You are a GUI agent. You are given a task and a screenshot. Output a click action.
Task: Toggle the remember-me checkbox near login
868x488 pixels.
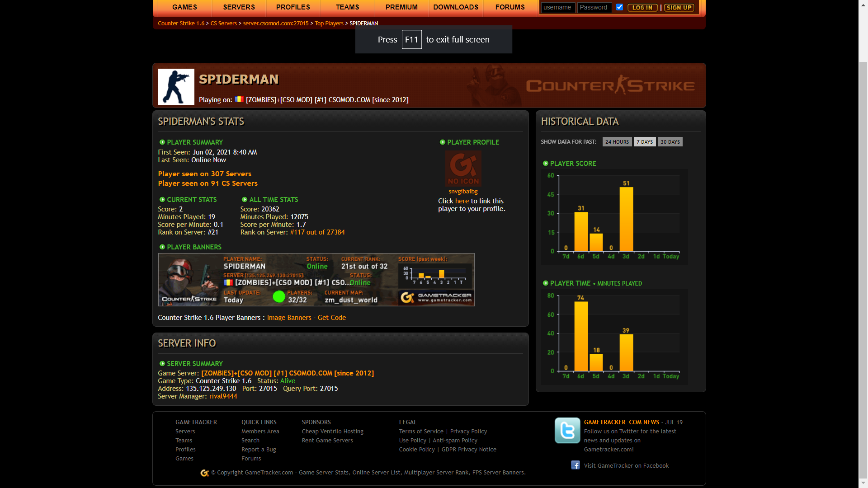619,7
